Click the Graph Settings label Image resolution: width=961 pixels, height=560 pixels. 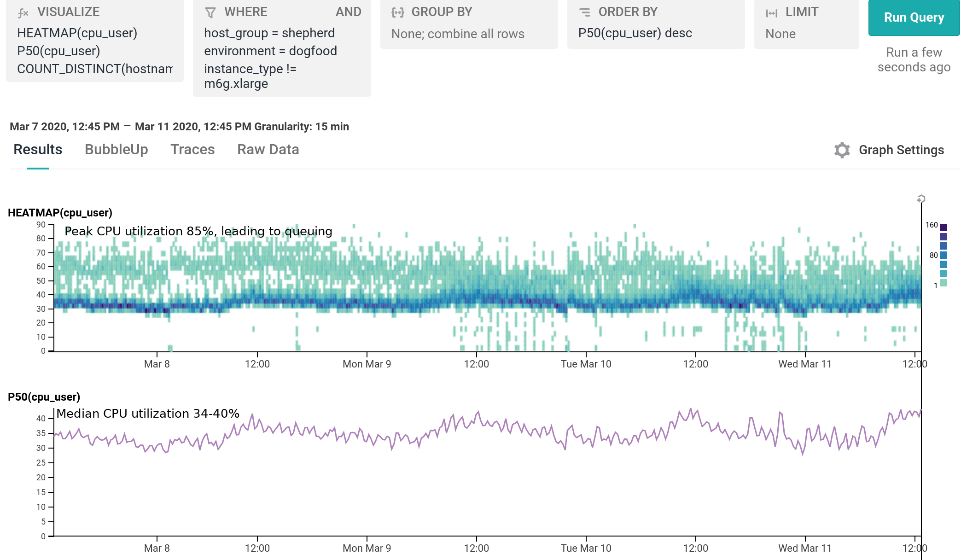pyautogui.click(x=901, y=150)
